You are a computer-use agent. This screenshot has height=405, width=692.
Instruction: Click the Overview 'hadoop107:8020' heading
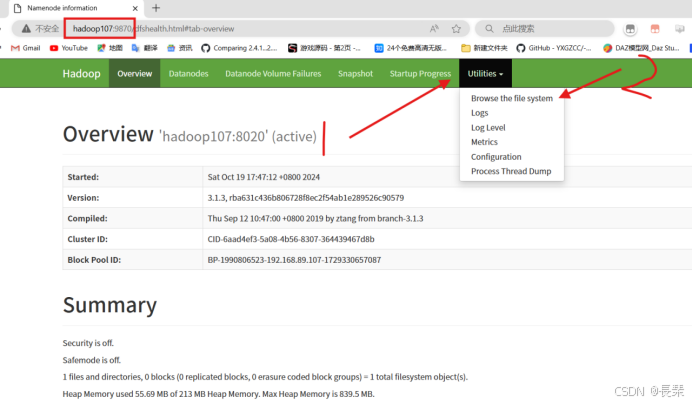190,135
